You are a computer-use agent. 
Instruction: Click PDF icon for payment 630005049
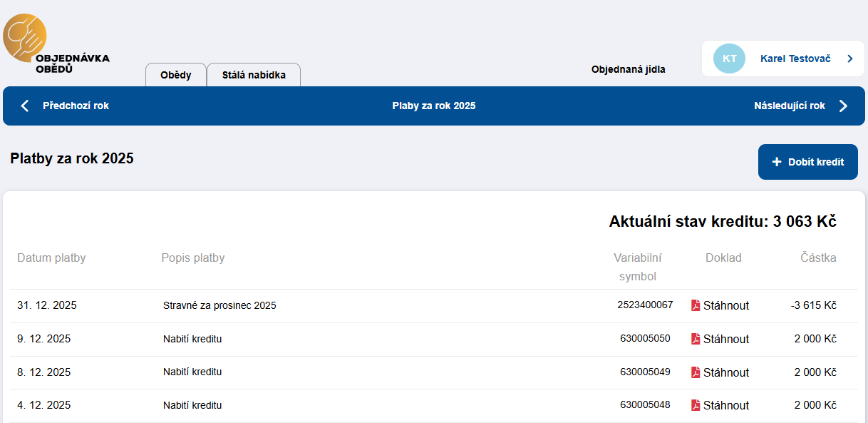click(696, 372)
